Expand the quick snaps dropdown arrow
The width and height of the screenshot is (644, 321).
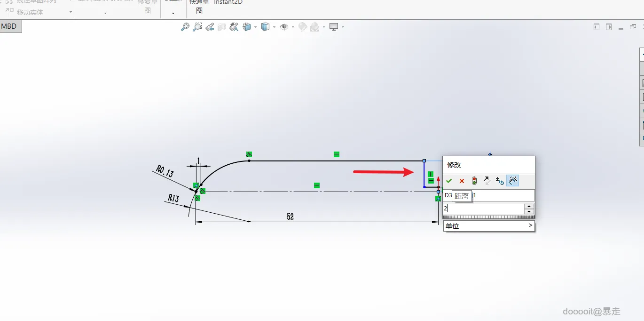coord(173,13)
